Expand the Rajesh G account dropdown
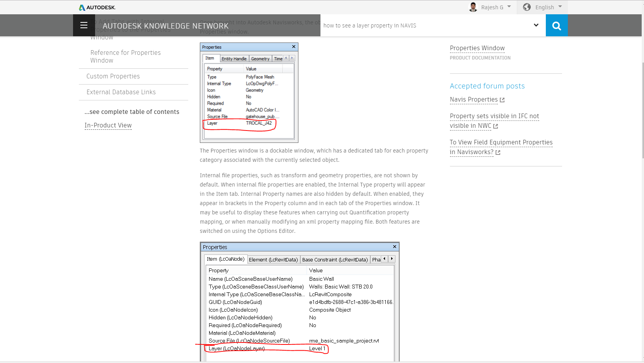This screenshot has width=644, height=363. click(509, 6)
